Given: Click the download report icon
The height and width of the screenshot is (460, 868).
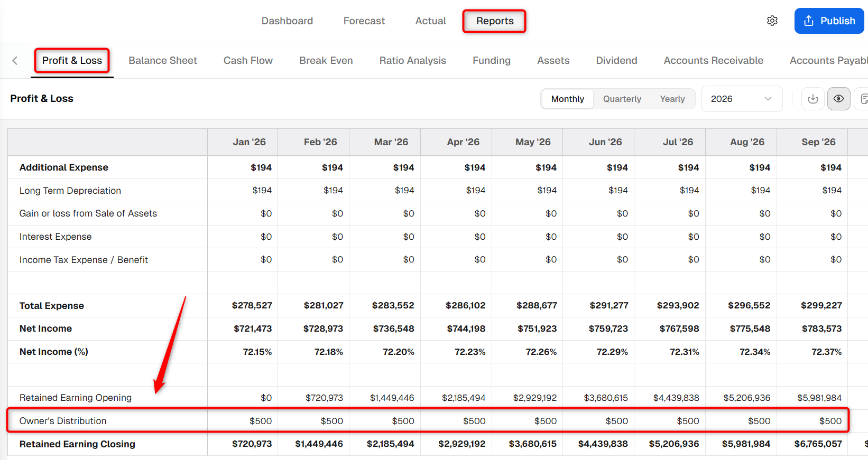Looking at the screenshot, I should (813, 99).
